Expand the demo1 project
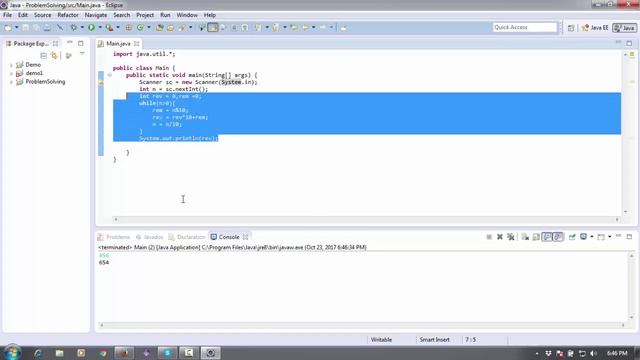The image size is (640, 360). 11,73
